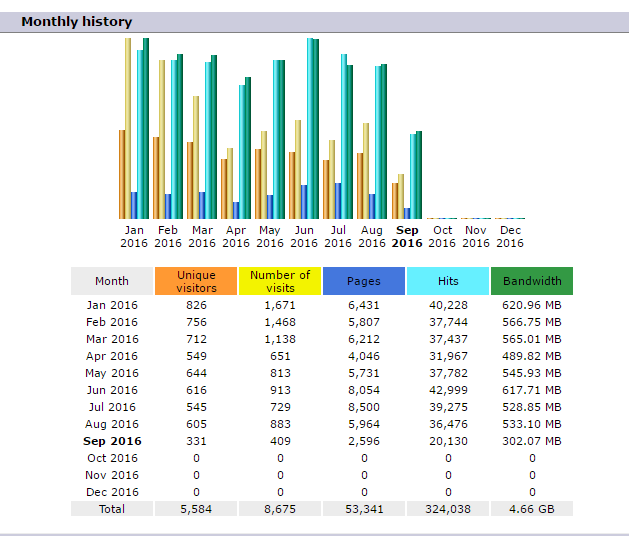Click the 42,999 hits value for Jun
This screenshot has height=545, width=629.
click(x=448, y=390)
